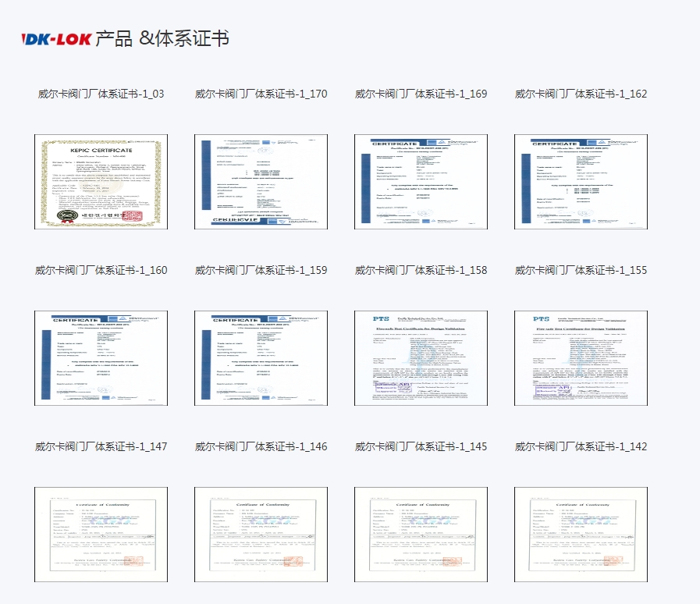700x604 pixels.
Task: Click the 产品 &体系证书 heading
Action: (x=162, y=38)
